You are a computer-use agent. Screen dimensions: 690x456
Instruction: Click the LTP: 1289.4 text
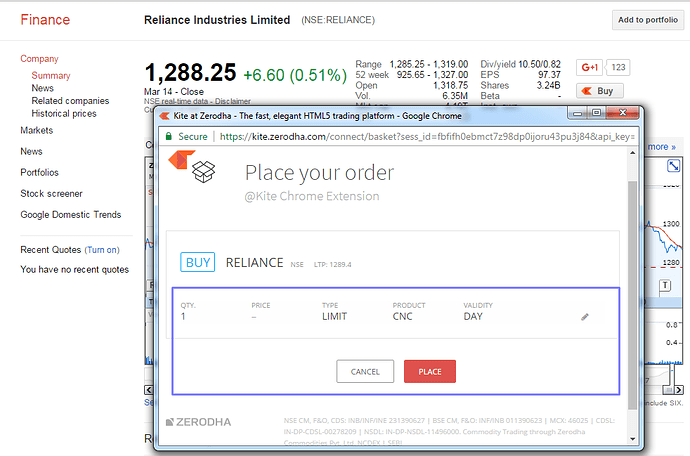click(x=332, y=265)
